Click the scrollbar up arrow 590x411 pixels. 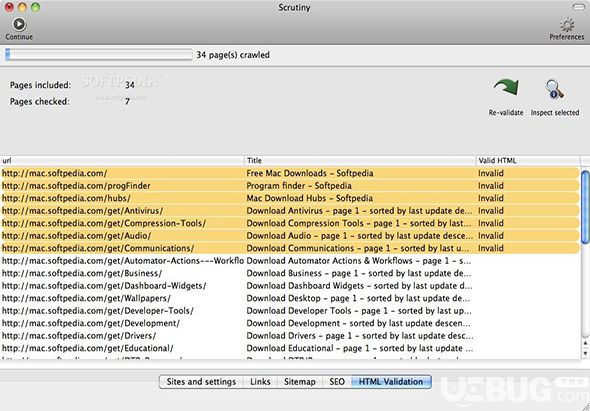[585, 343]
